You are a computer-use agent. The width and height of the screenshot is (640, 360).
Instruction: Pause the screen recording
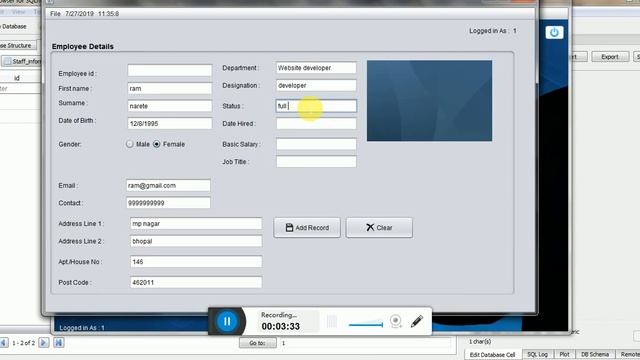pos(227,321)
